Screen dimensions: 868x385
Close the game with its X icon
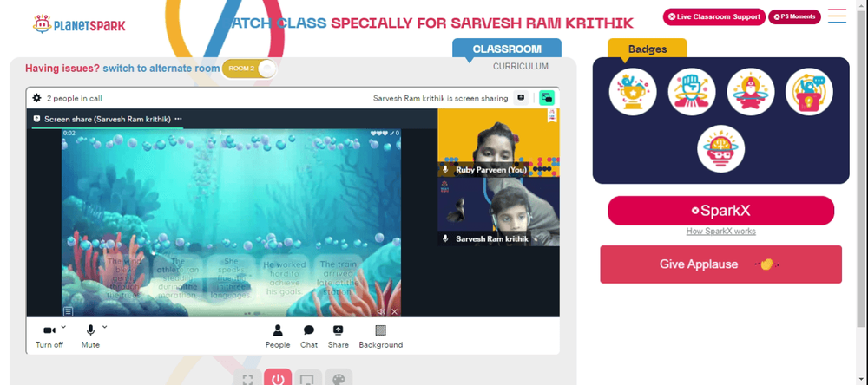pyautogui.click(x=395, y=312)
